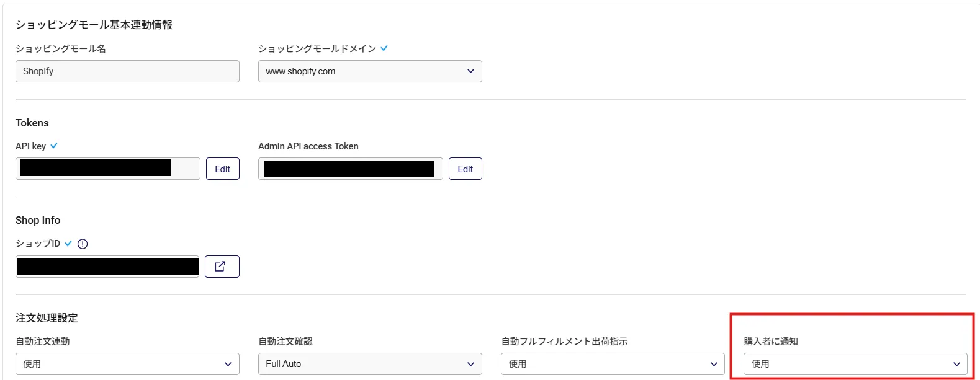Click the Admin API access Token field
The width and height of the screenshot is (980, 380).
tap(350, 169)
